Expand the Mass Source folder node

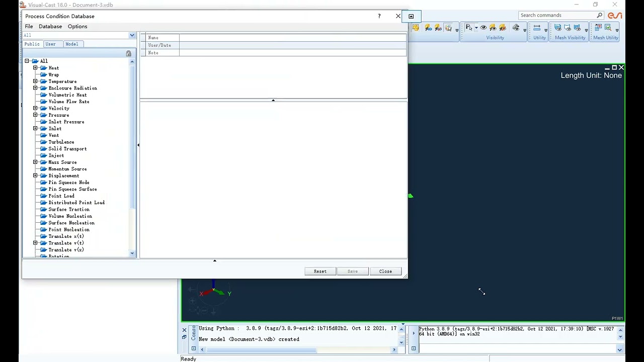[x=36, y=162]
